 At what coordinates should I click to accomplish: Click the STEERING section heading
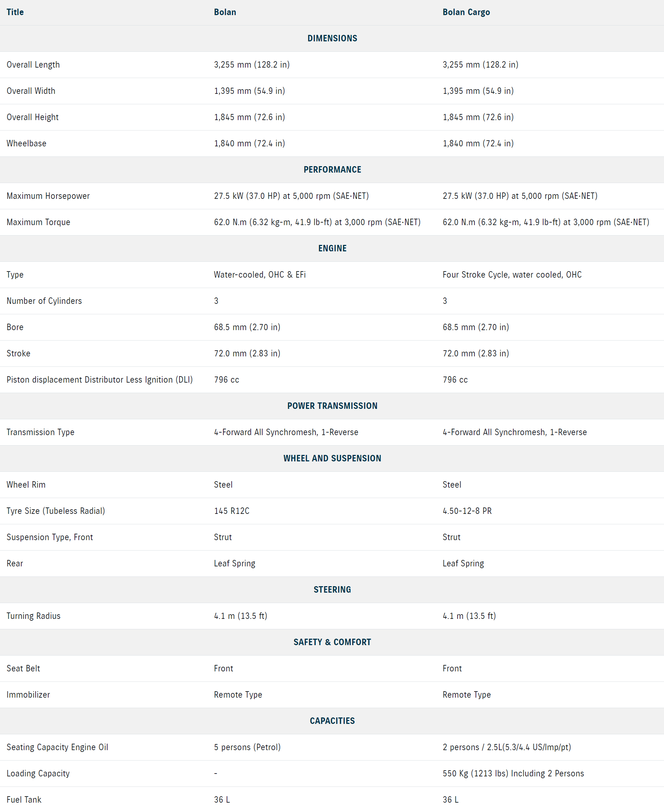[332, 589]
